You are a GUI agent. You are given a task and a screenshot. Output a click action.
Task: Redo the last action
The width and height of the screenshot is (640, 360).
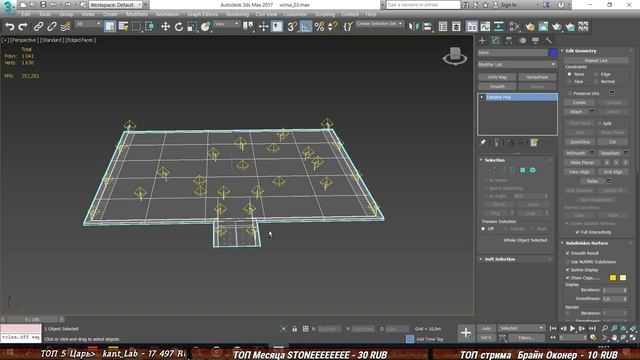[x=23, y=27]
